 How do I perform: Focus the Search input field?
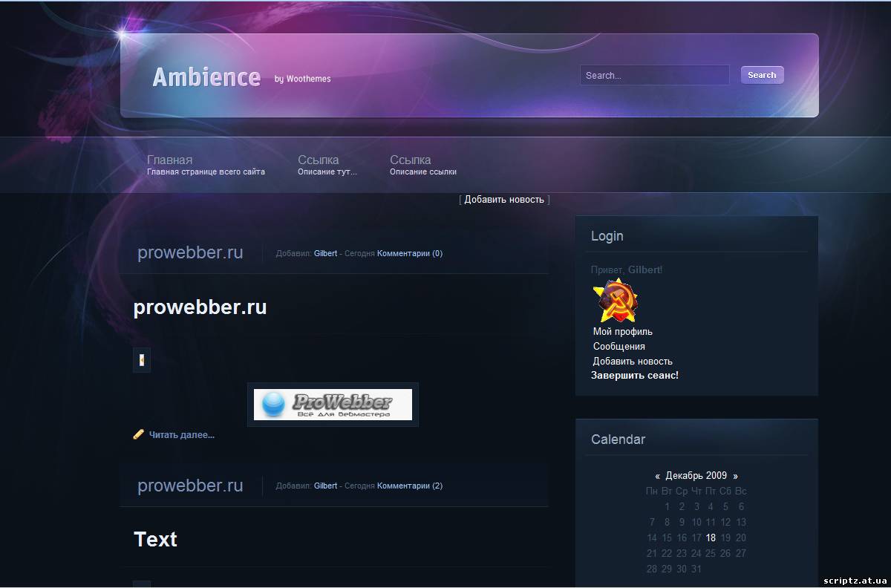tap(653, 75)
